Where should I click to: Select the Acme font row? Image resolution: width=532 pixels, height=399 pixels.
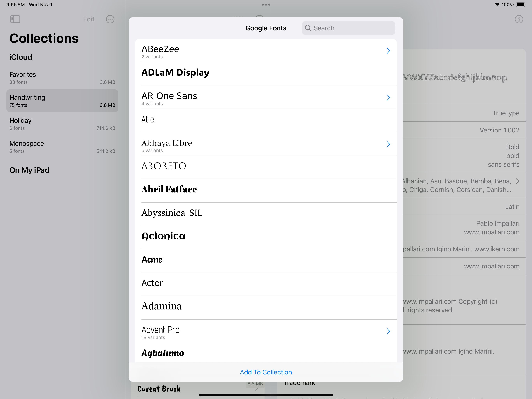(x=266, y=261)
